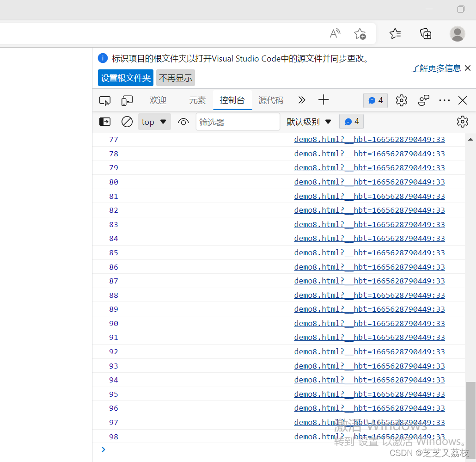Open the 了解更多信息 link
476x462 pixels.
[436, 68]
